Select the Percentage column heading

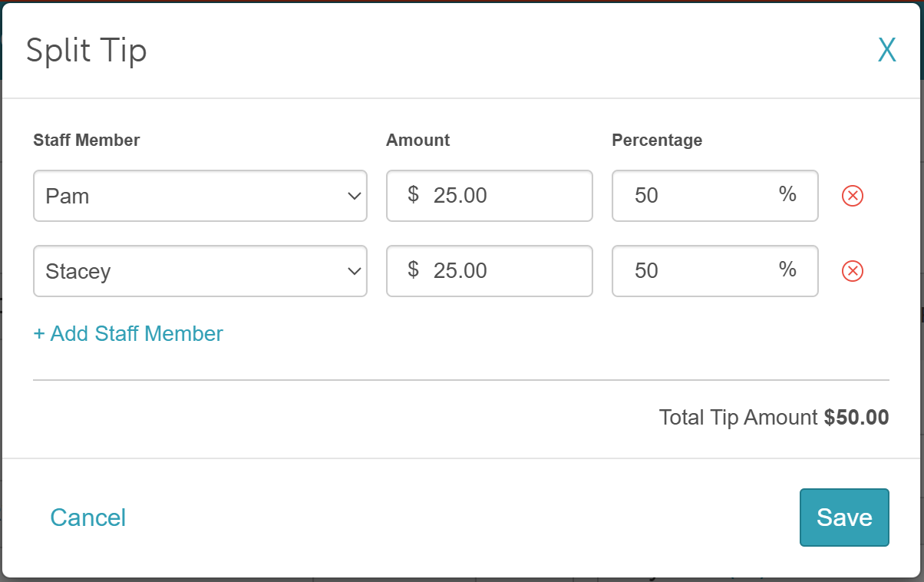click(657, 140)
